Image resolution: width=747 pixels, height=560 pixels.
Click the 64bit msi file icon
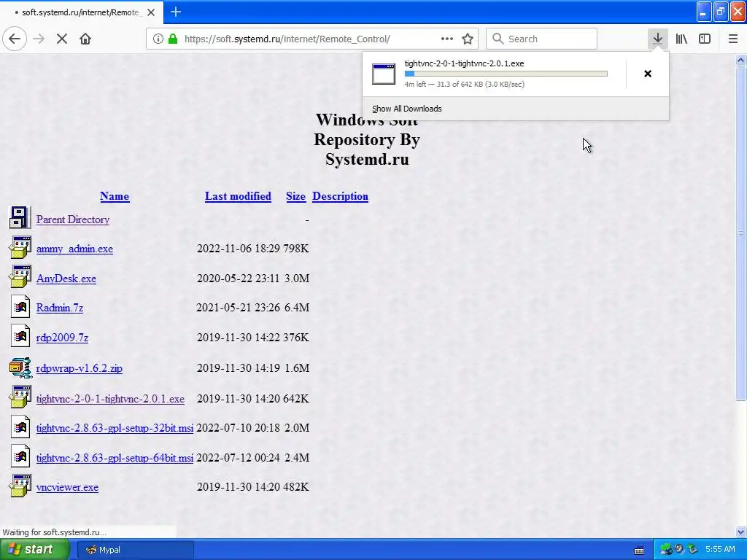coord(20,456)
